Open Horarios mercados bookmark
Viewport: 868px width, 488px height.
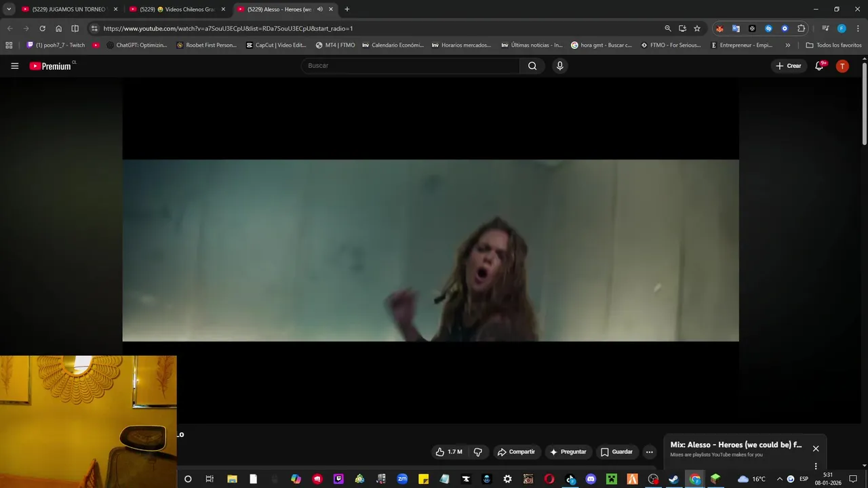click(461, 45)
